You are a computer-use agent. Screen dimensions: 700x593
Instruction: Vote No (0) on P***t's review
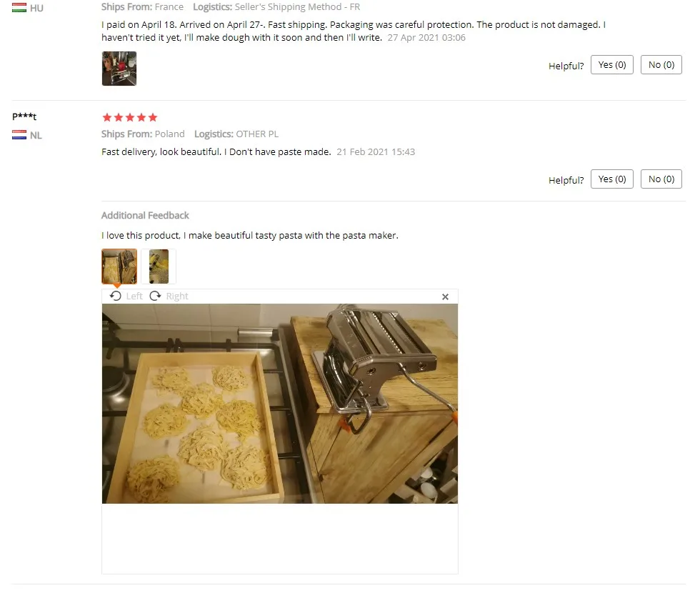tap(661, 179)
